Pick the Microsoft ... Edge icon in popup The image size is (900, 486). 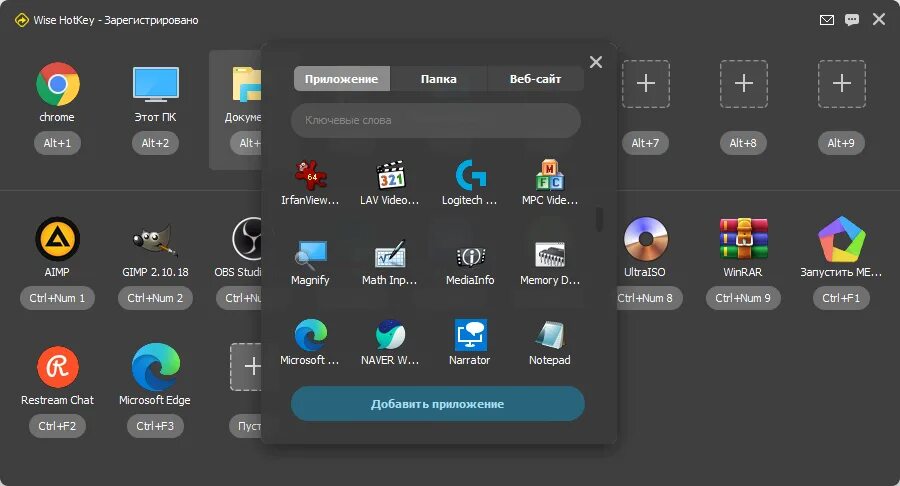point(311,335)
